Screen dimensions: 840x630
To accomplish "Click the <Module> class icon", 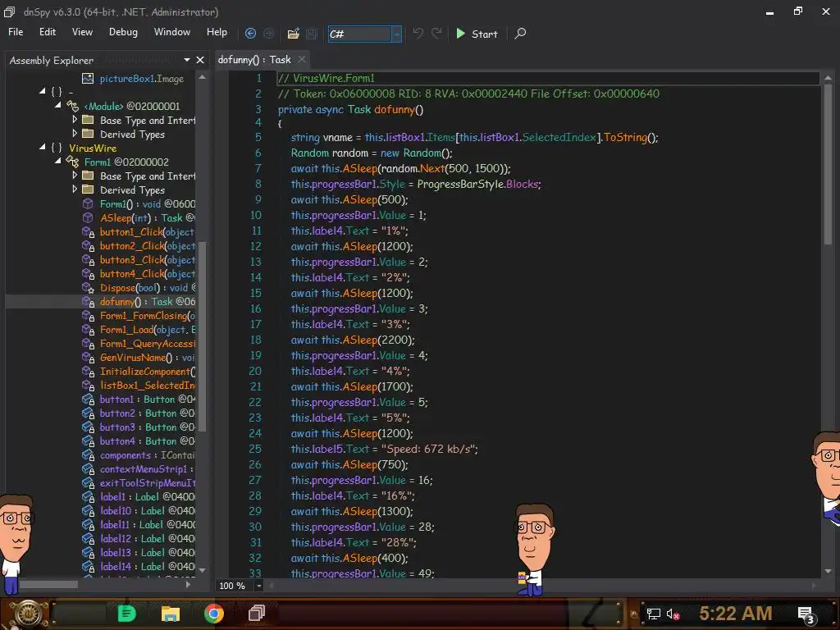I will coord(73,106).
